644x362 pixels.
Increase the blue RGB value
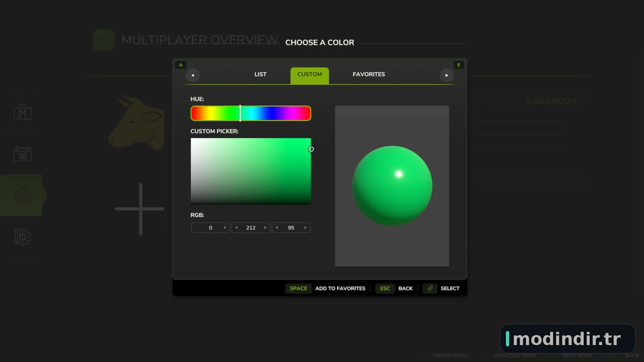tap(305, 228)
